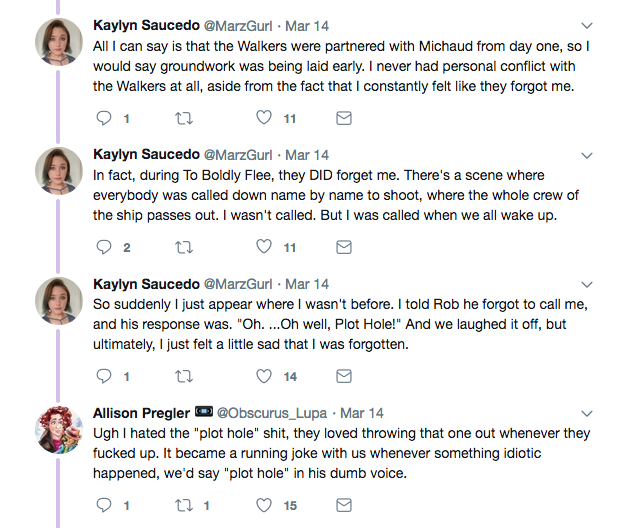The image size is (632, 528).
Task: Reply to Allison Pregler's tweet
Action: (104, 505)
